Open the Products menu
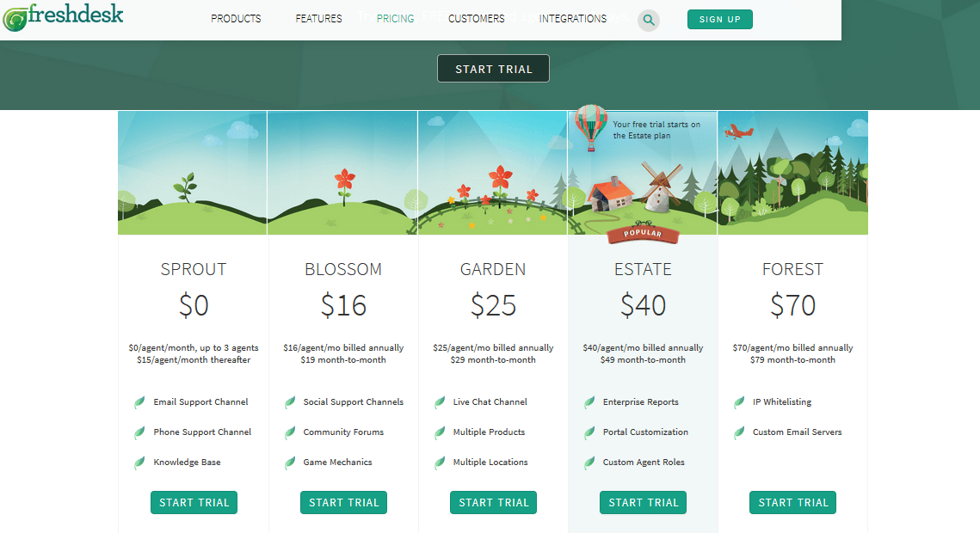This screenshot has height=533, width=980. [x=236, y=19]
